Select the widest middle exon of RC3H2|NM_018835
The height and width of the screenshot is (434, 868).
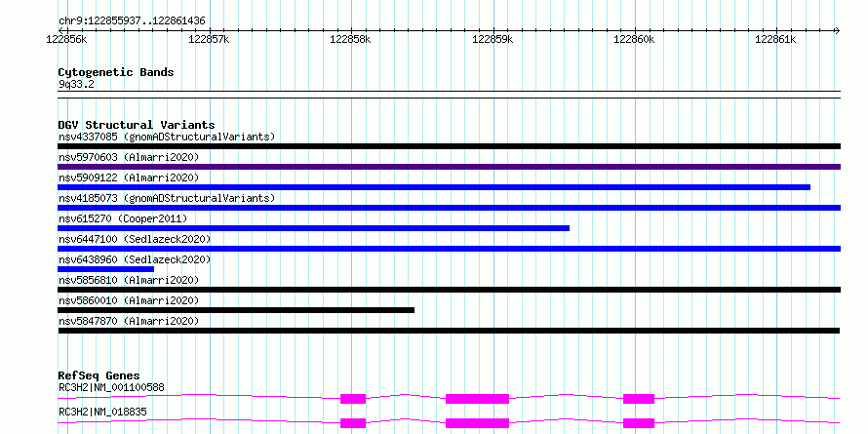(477, 423)
